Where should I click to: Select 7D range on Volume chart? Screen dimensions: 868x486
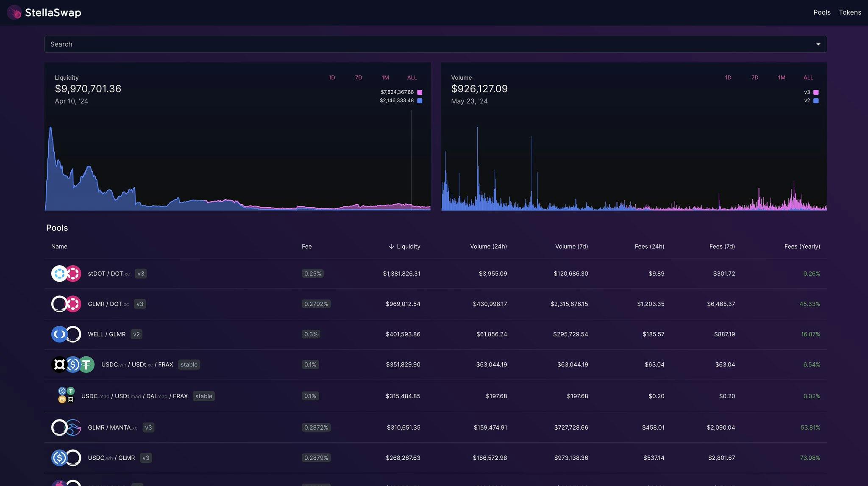point(755,78)
